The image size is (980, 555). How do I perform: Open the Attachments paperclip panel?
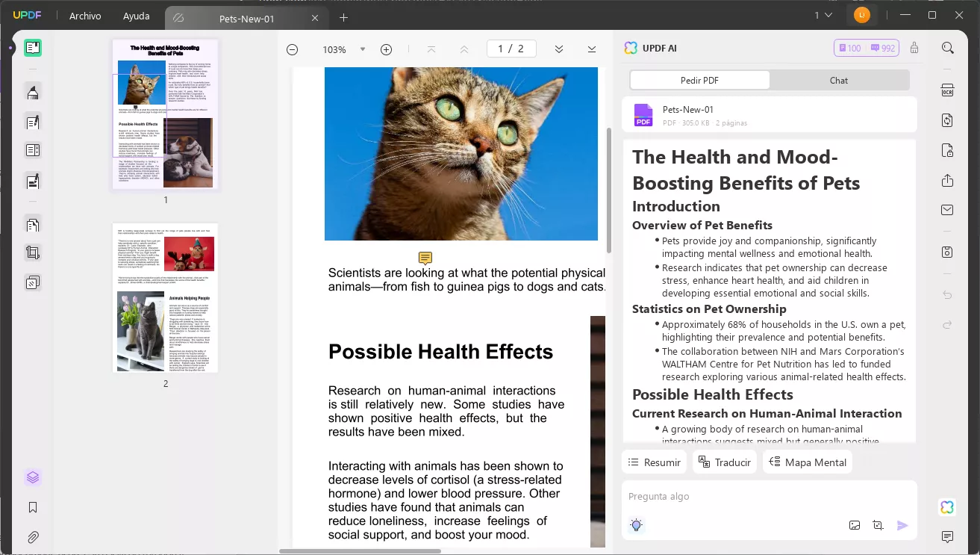[33, 537]
